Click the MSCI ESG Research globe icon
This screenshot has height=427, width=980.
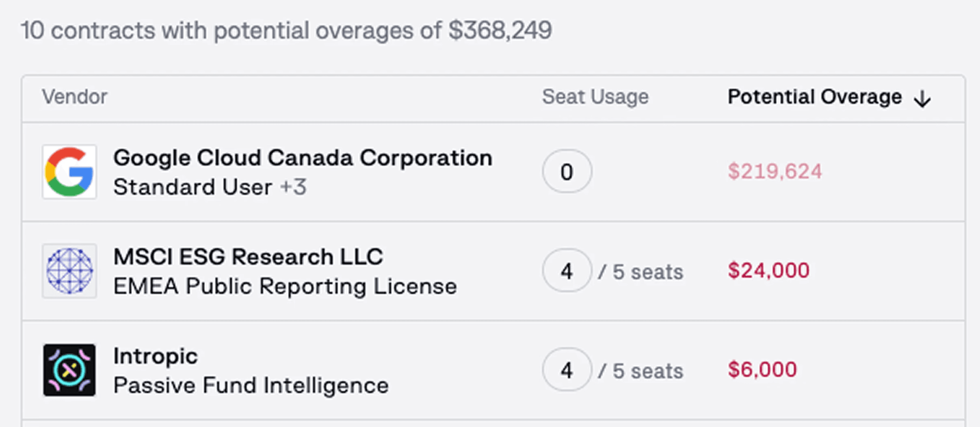tap(69, 271)
